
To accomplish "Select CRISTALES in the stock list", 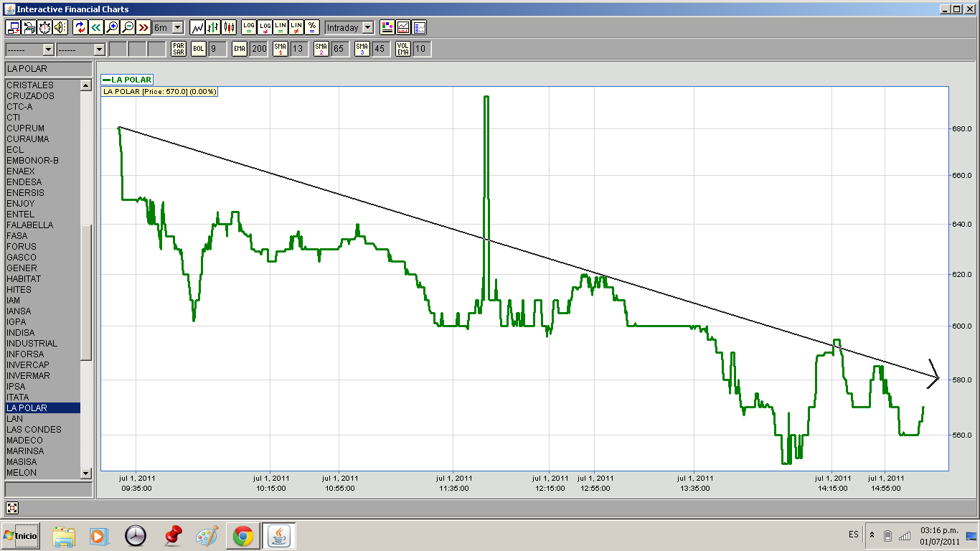I will (42, 85).
